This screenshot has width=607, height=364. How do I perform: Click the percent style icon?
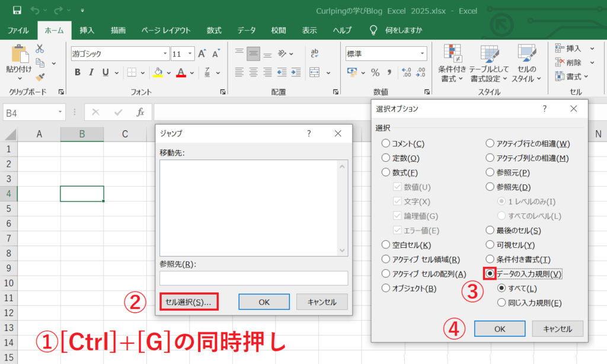coord(375,72)
